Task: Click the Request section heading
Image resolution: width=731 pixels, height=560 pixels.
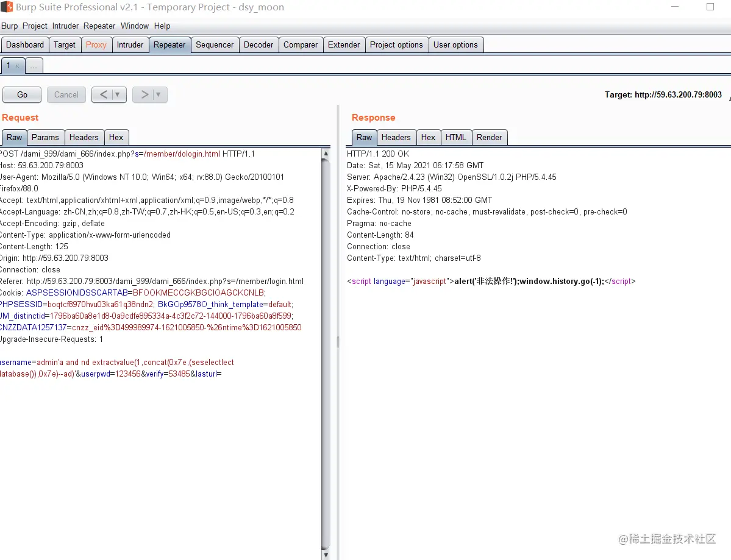Action: 20,118
